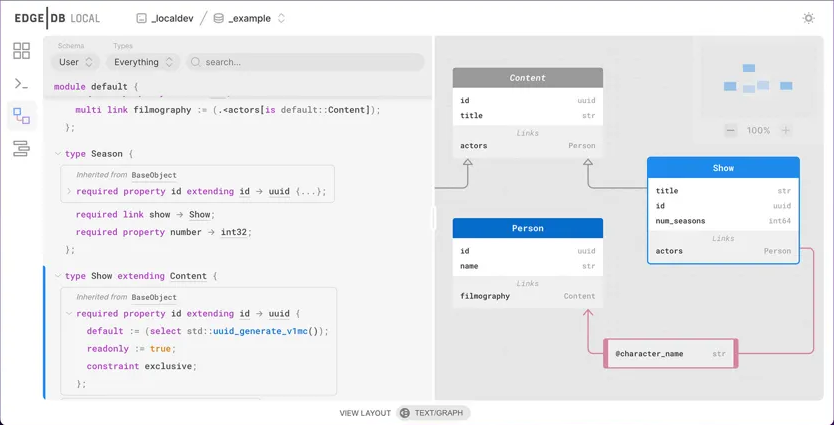Collapse the type Season block
834x425 pixels.
pyautogui.click(x=57, y=154)
